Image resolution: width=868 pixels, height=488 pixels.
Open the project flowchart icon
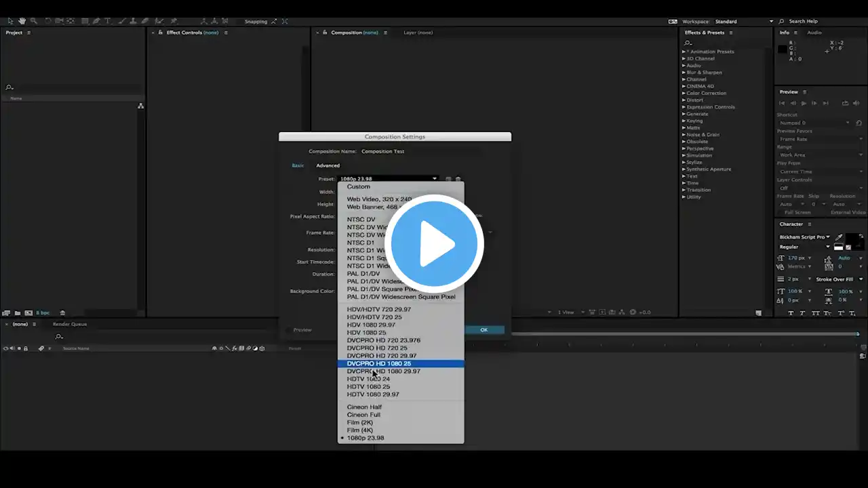pyautogui.click(x=140, y=106)
